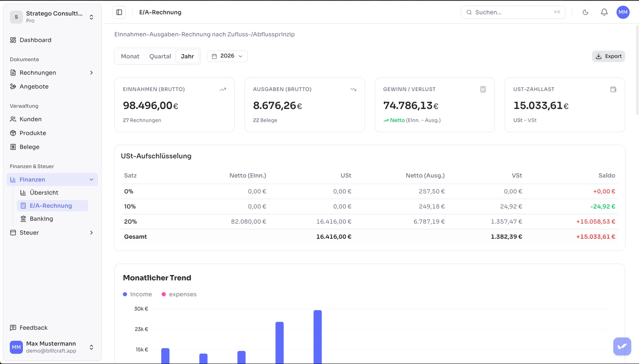The height and width of the screenshot is (364, 639).
Task: Open Max Mustermann account menu
Action: click(52, 347)
